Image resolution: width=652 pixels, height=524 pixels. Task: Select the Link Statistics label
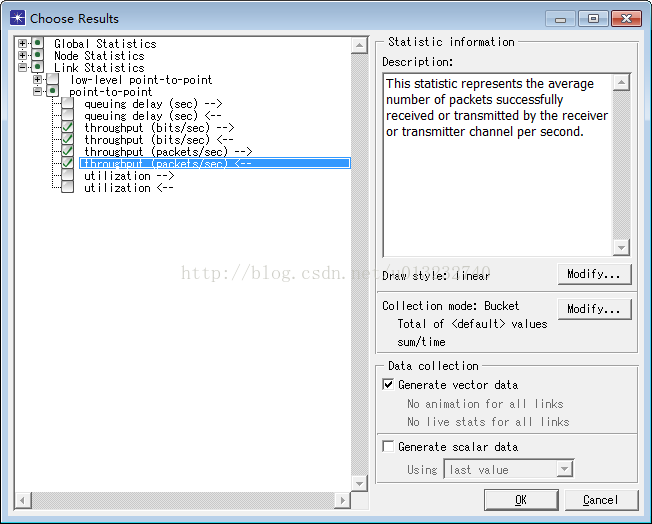(99, 68)
